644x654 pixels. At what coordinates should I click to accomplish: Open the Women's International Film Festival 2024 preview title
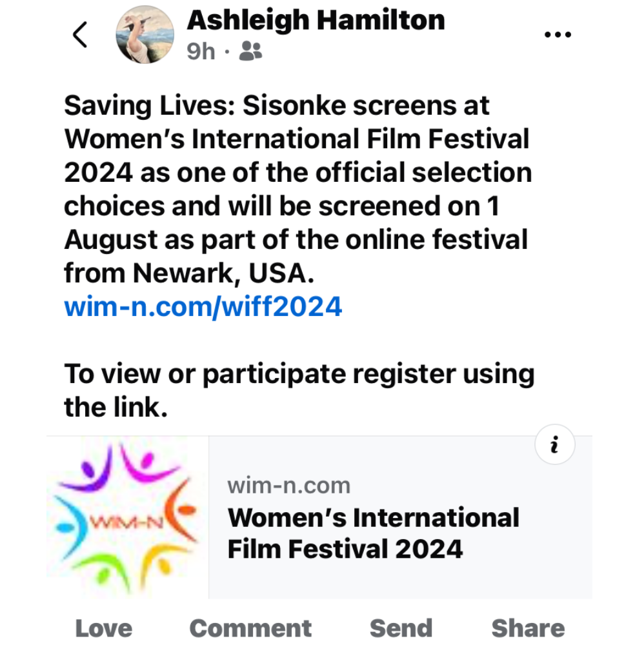374,533
